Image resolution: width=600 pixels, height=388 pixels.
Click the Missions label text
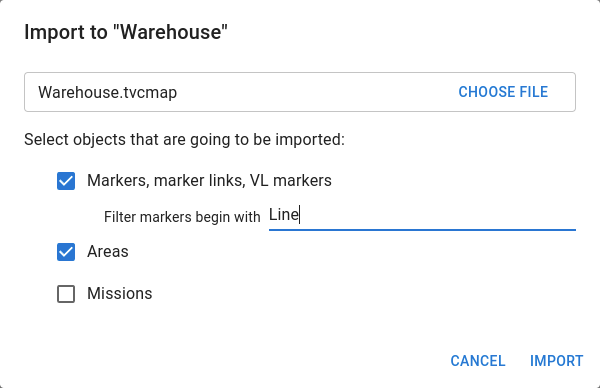[x=119, y=294]
